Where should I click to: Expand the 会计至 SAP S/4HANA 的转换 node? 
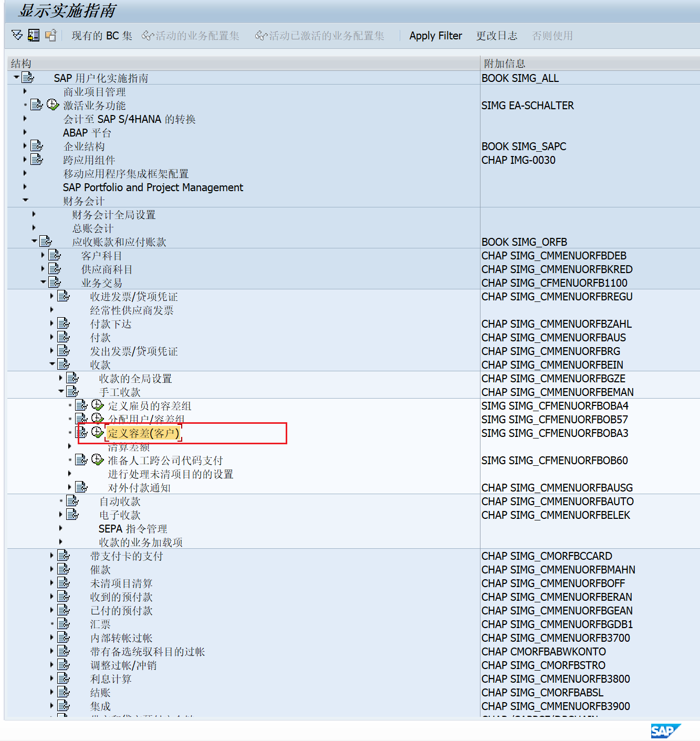[x=25, y=119]
